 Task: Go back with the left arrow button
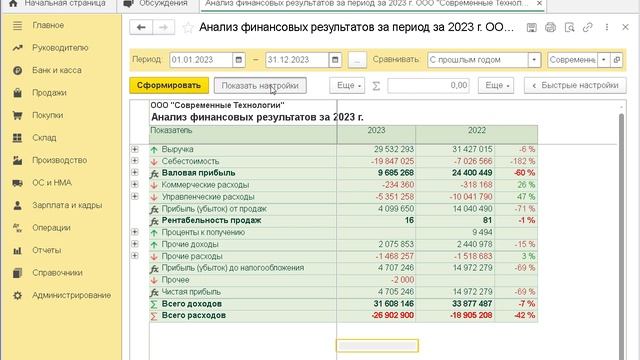pos(141,27)
